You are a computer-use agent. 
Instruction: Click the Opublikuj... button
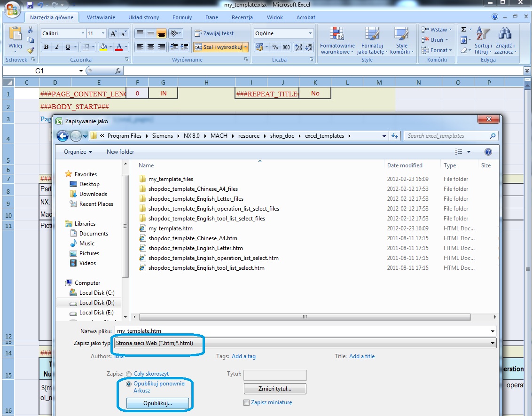[x=157, y=403]
